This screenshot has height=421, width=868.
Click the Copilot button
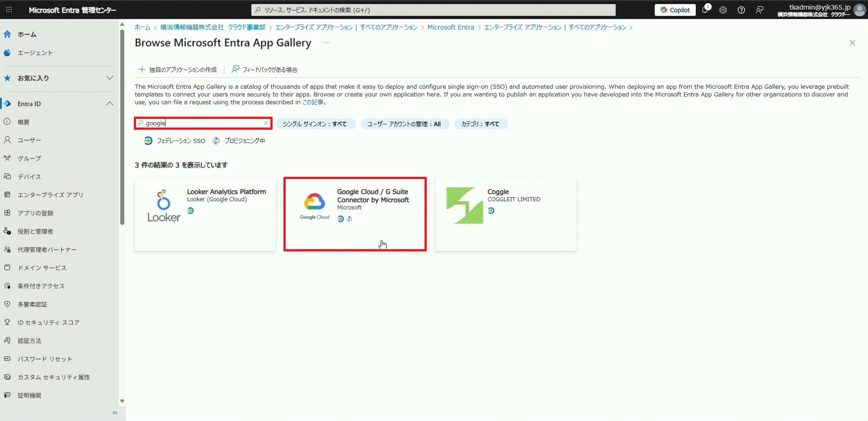pos(675,10)
